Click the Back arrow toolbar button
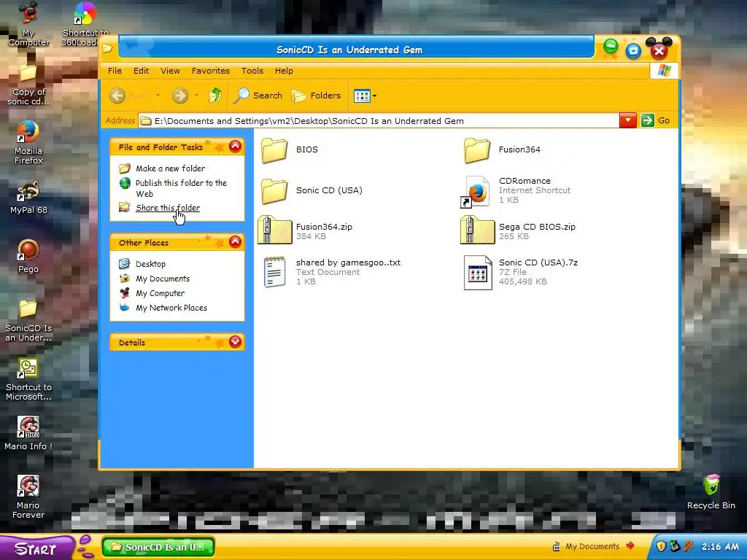This screenshot has width=747, height=560. [117, 96]
